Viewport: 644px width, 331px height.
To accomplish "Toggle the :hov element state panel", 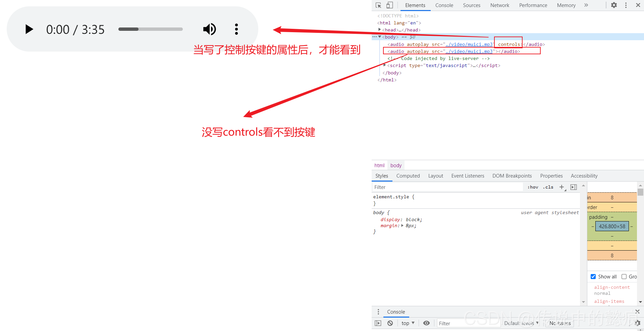I will (533, 187).
